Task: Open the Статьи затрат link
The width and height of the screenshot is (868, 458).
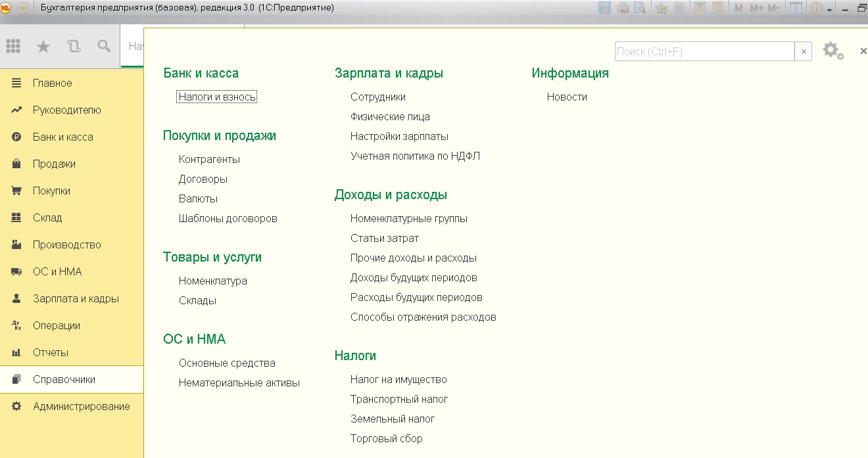Action: click(x=384, y=238)
